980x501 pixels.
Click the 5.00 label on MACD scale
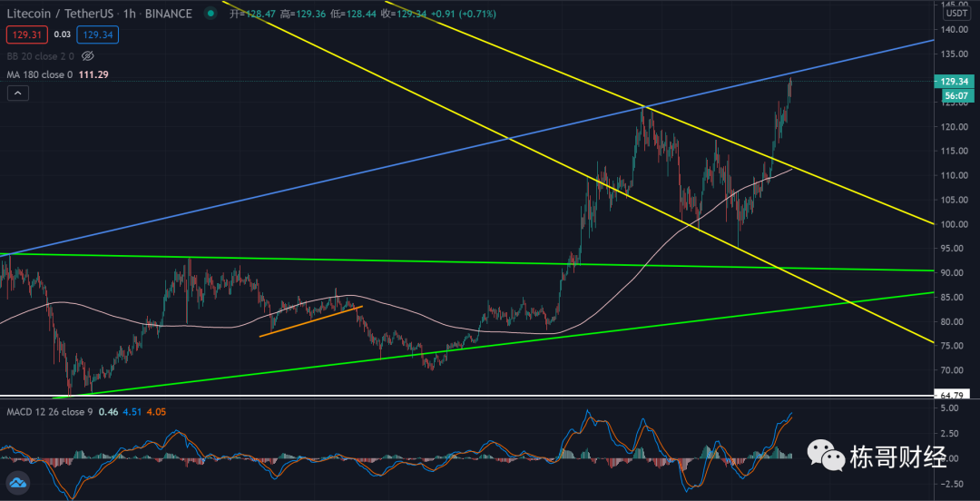pyautogui.click(x=949, y=409)
